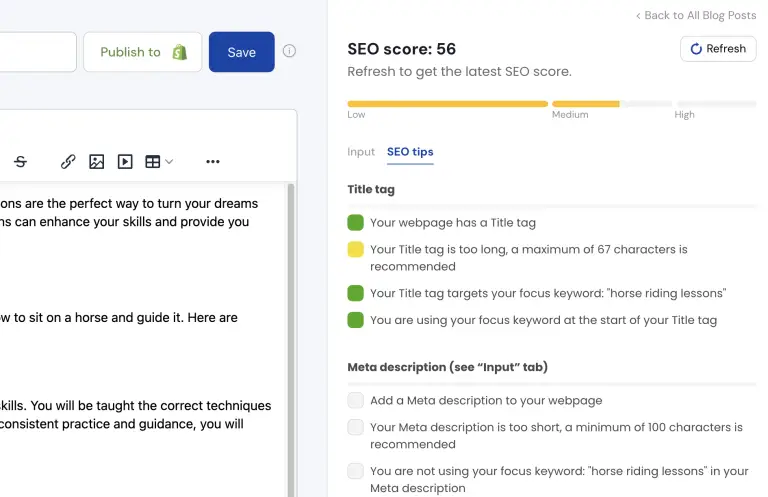Viewport: 768px width, 497px height.
Task: Insert a hyperlink with the link icon
Action: pos(68,162)
